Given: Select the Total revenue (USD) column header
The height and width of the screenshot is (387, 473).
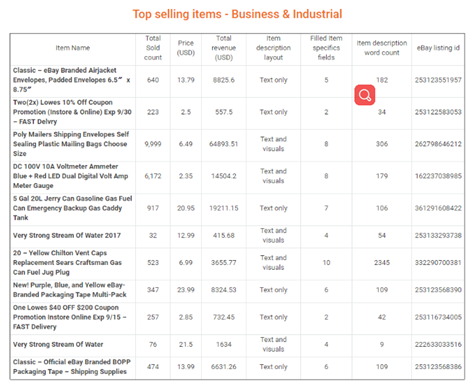Looking at the screenshot, I should 224,48.
